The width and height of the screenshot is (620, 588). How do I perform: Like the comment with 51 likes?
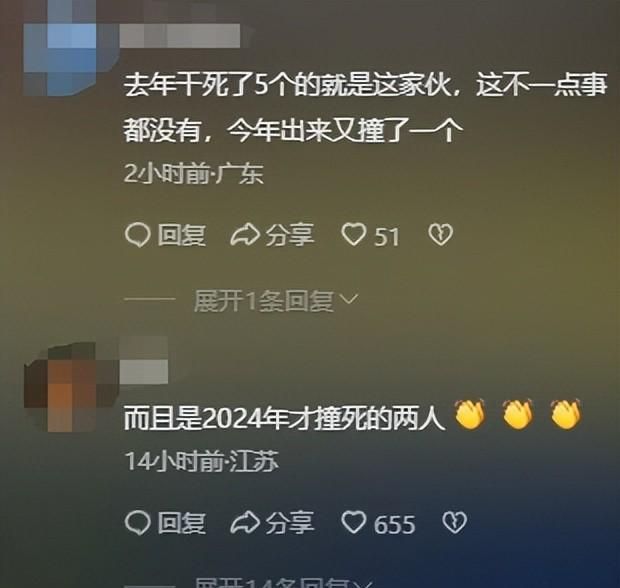click(353, 235)
